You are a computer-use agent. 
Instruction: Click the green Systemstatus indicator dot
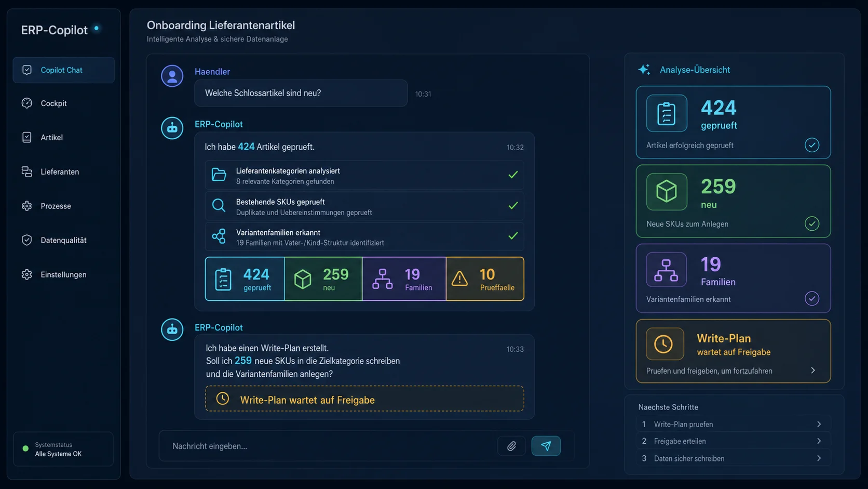click(x=25, y=448)
